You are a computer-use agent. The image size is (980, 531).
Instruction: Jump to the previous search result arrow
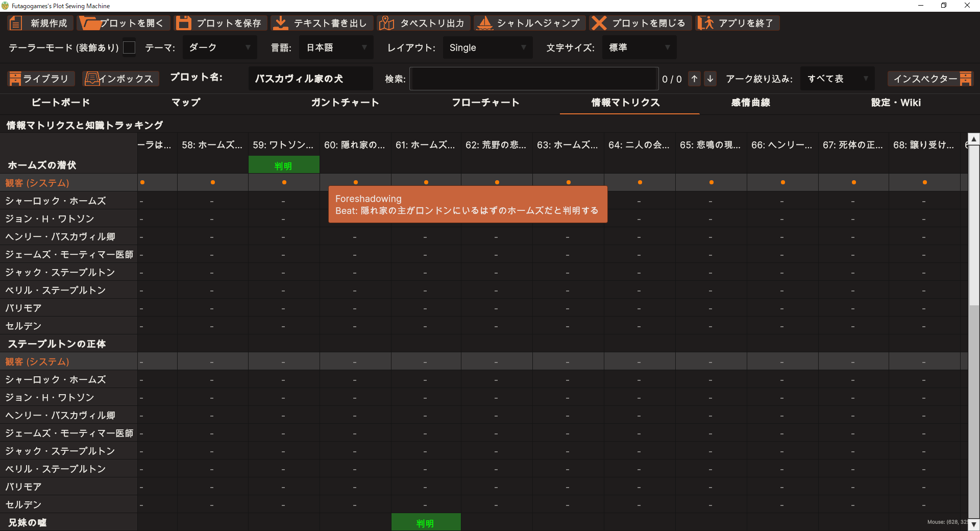pos(694,79)
